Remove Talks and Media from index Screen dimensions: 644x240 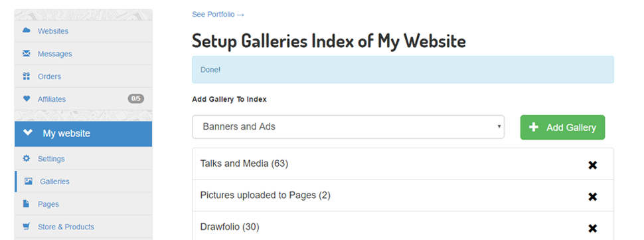(x=592, y=165)
